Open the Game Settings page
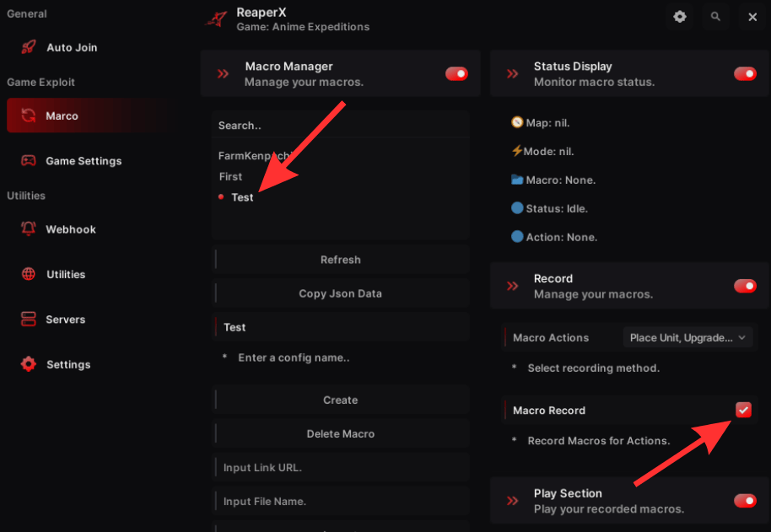The width and height of the screenshot is (771, 532). pos(91,161)
